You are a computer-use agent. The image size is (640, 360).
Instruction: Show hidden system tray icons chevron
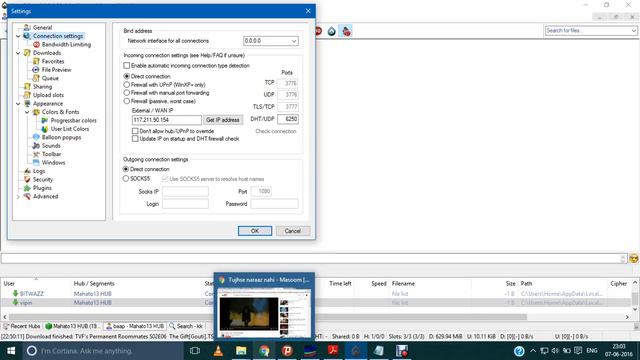click(533, 351)
